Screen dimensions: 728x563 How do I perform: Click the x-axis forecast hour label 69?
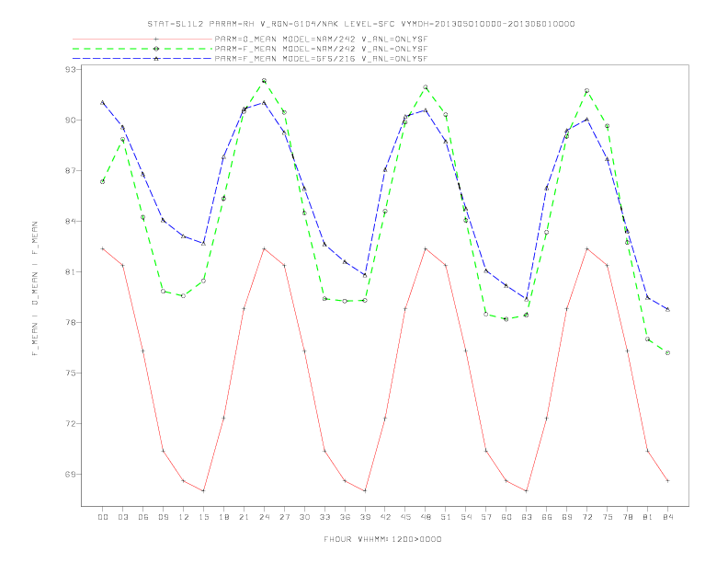coord(567,517)
